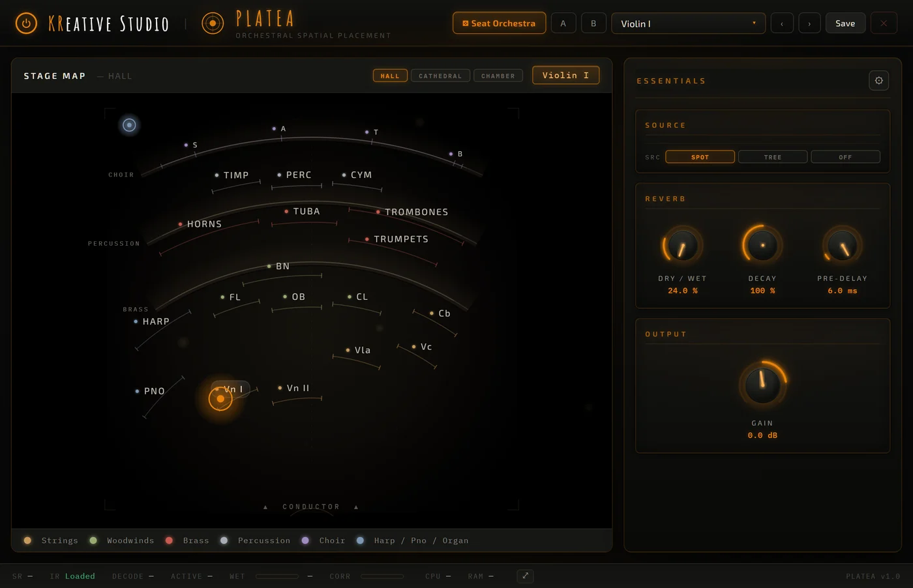Select the PERC seat marker
This screenshot has width=913, height=588.
click(279, 175)
